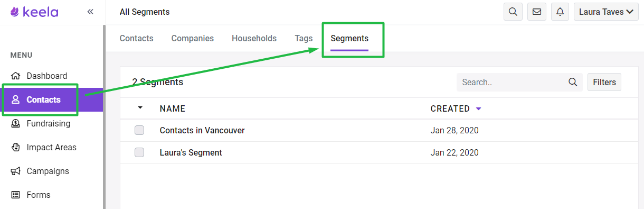644x209 pixels.
Task: Toggle the CREATED column sort arrow
Action: [x=479, y=108]
